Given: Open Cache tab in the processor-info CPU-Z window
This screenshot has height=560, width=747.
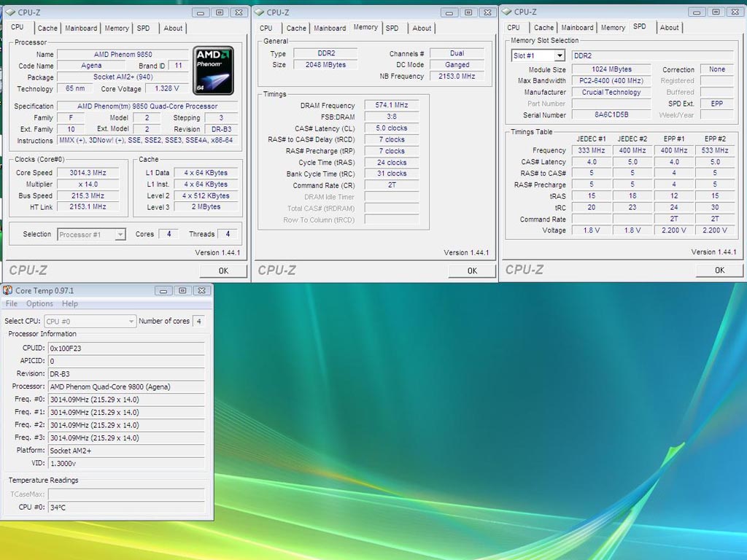Looking at the screenshot, I should (47, 28).
